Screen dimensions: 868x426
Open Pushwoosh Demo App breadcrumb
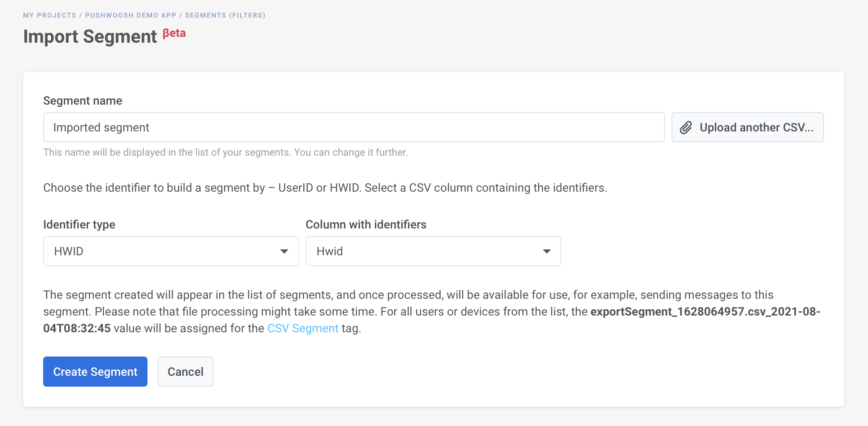coord(130,15)
